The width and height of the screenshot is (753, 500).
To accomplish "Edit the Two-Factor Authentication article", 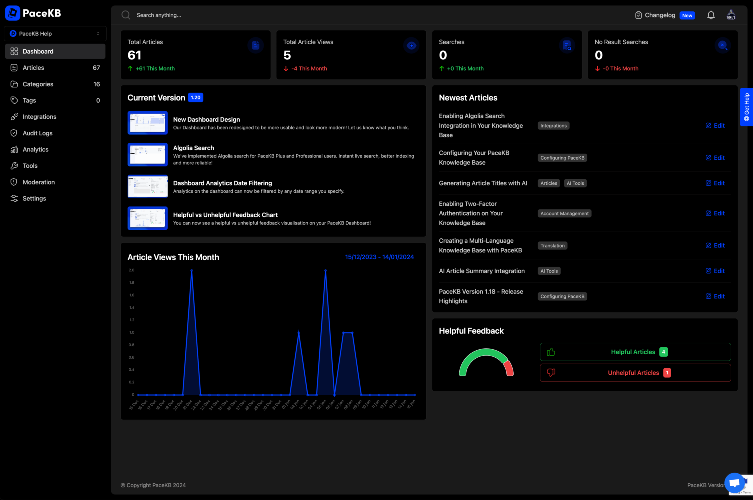I will [x=715, y=213].
